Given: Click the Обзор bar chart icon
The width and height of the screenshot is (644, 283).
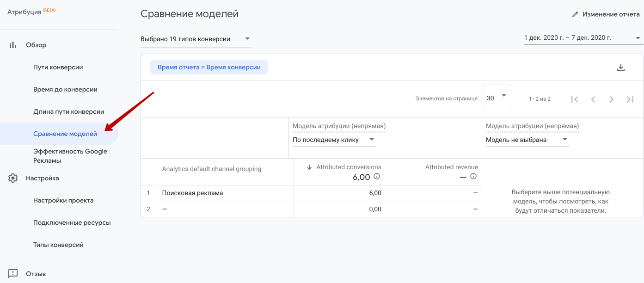Looking at the screenshot, I should click(13, 45).
